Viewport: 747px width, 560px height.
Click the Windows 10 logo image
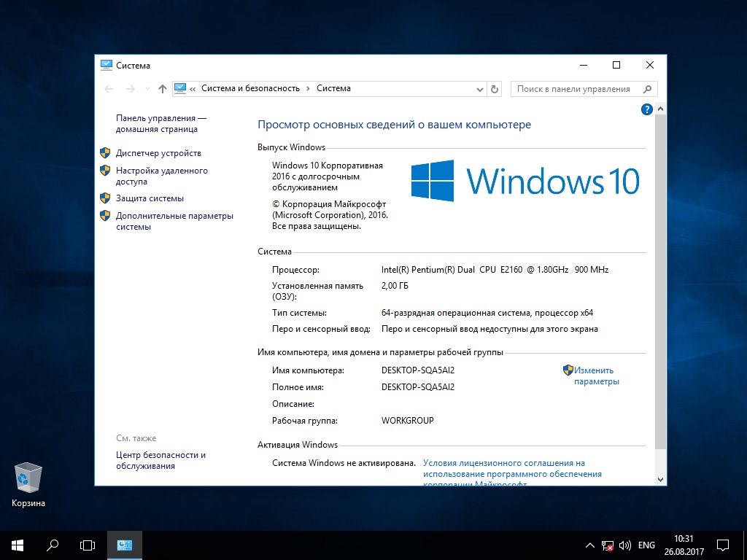coord(525,181)
